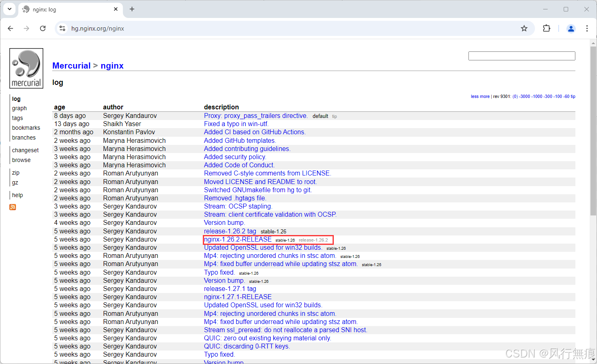The width and height of the screenshot is (597, 364).
Task: Open 'nginx-1.27.1-RELEASE' commit link
Action: pyautogui.click(x=238, y=297)
